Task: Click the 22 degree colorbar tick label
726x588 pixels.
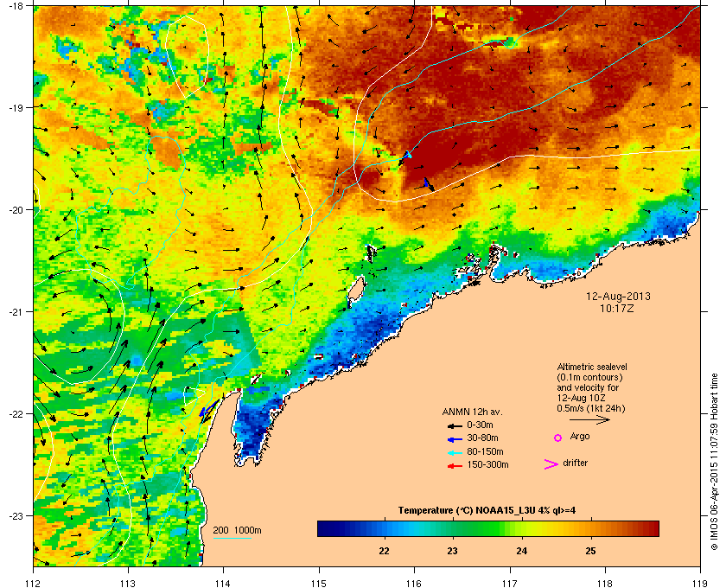Action: coord(384,551)
